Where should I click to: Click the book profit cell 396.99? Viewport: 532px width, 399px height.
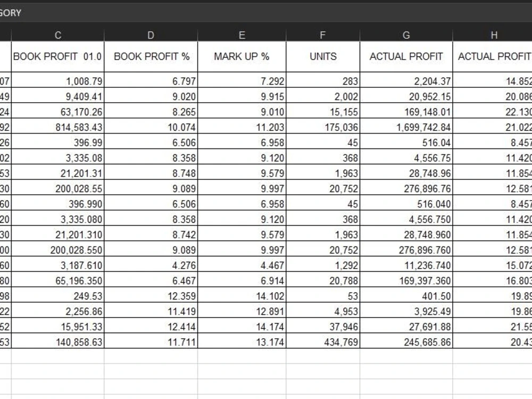pyautogui.click(x=57, y=141)
